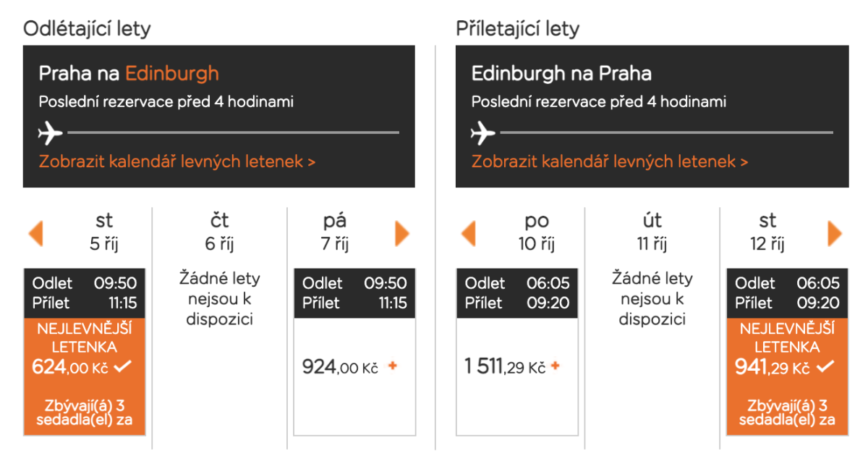Select Wednesday 12 říj return date
The image size is (868, 454).
[x=767, y=232]
